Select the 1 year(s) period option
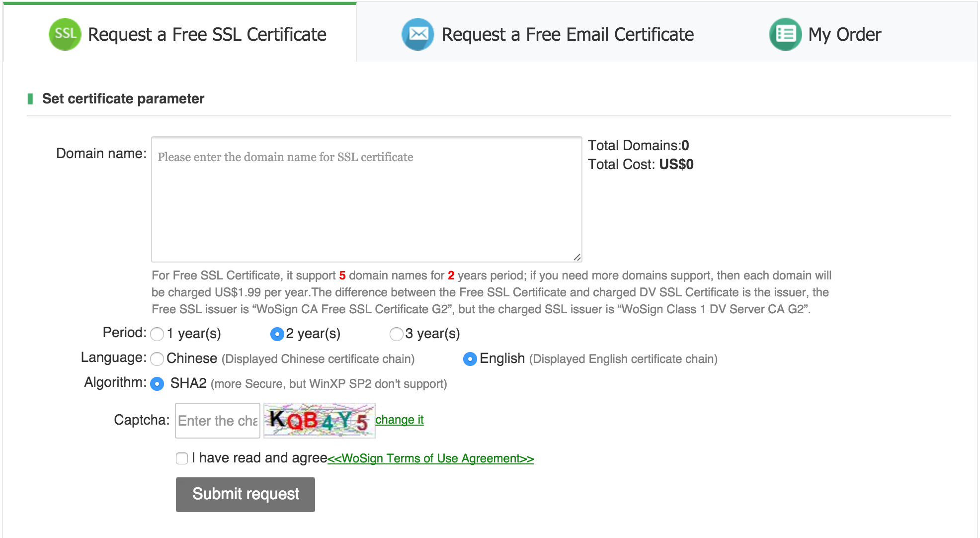 click(x=157, y=334)
